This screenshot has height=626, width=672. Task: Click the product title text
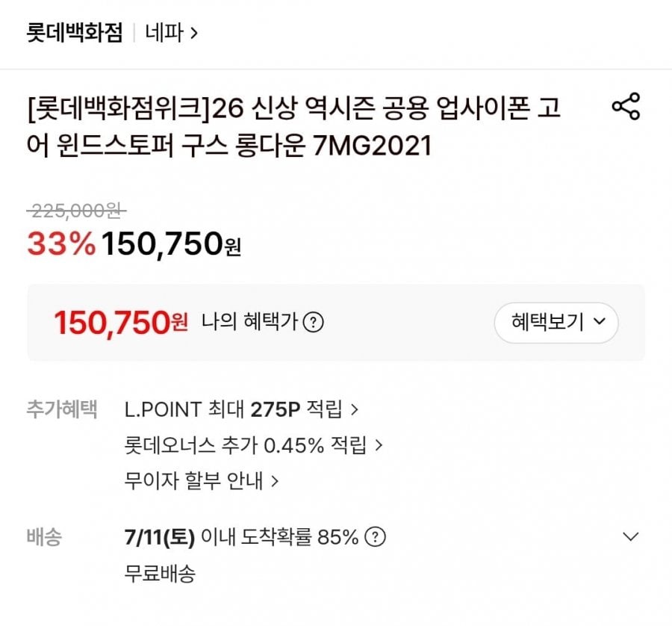tap(293, 126)
